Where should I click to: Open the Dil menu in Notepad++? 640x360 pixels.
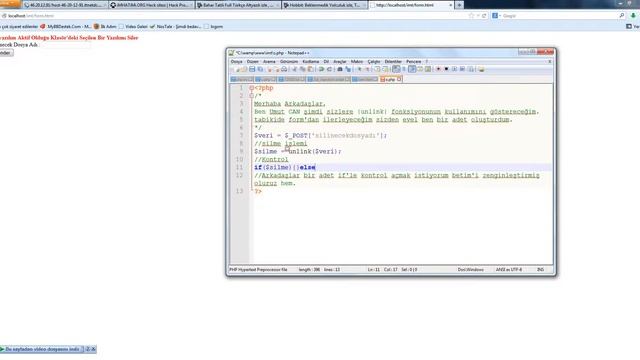(x=326, y=62)
